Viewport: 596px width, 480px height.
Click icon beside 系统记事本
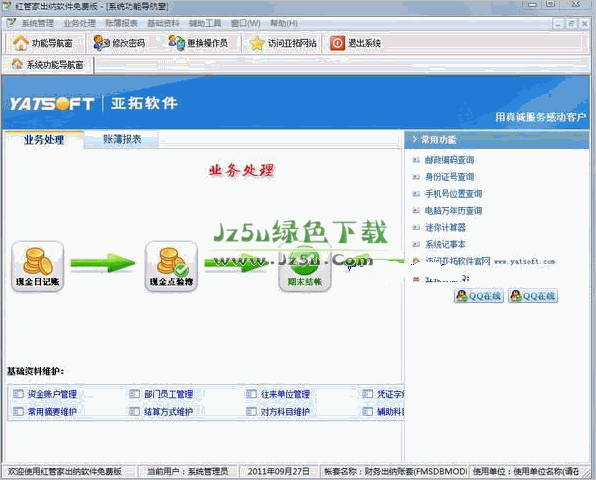click(x=416, y=244)
